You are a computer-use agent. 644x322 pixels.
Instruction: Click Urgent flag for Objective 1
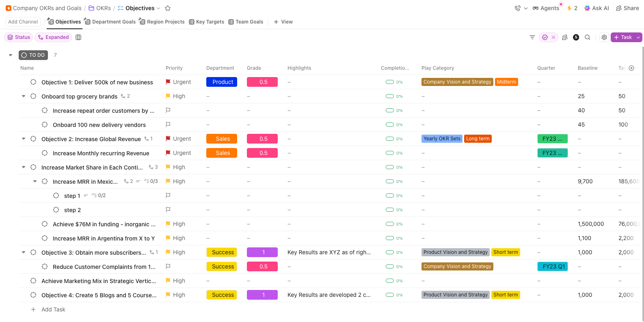pyautogui.click(x=168, y=82)
